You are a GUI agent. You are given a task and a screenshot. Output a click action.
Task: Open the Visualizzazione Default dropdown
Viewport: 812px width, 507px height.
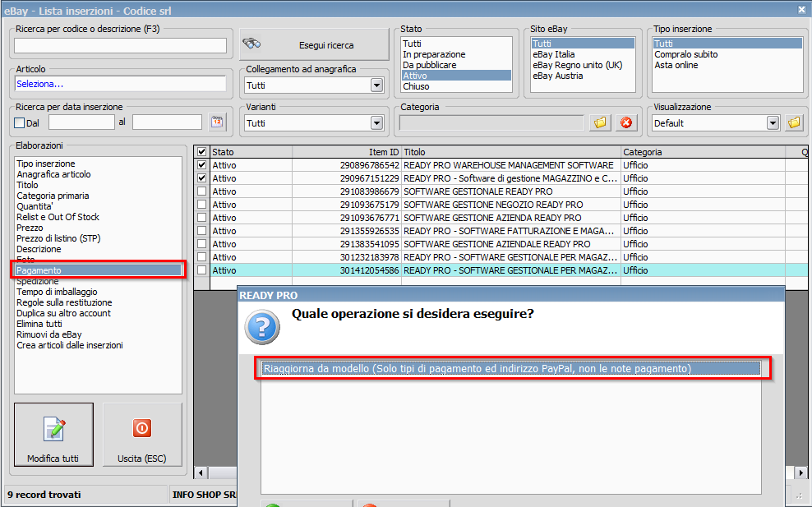pos(773,122)
